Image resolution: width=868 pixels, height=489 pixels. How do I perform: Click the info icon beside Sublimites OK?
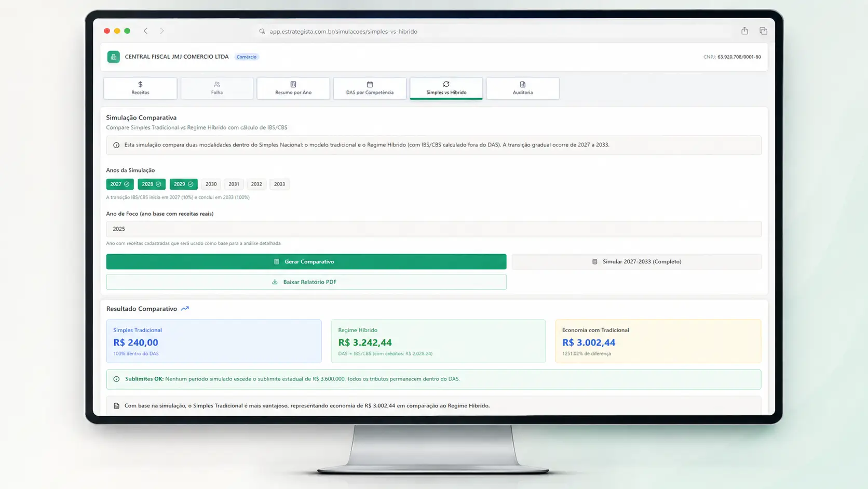tap(116, 379)
